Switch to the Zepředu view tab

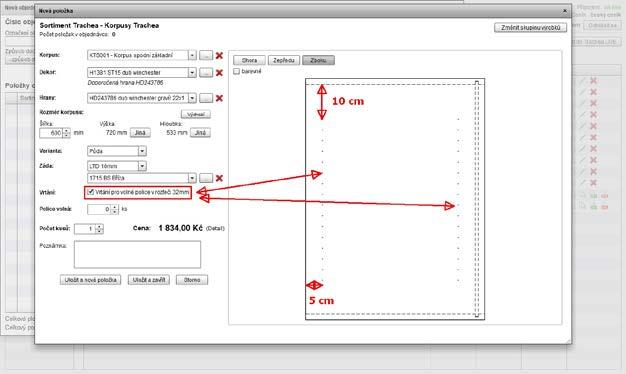click(284, 60)
